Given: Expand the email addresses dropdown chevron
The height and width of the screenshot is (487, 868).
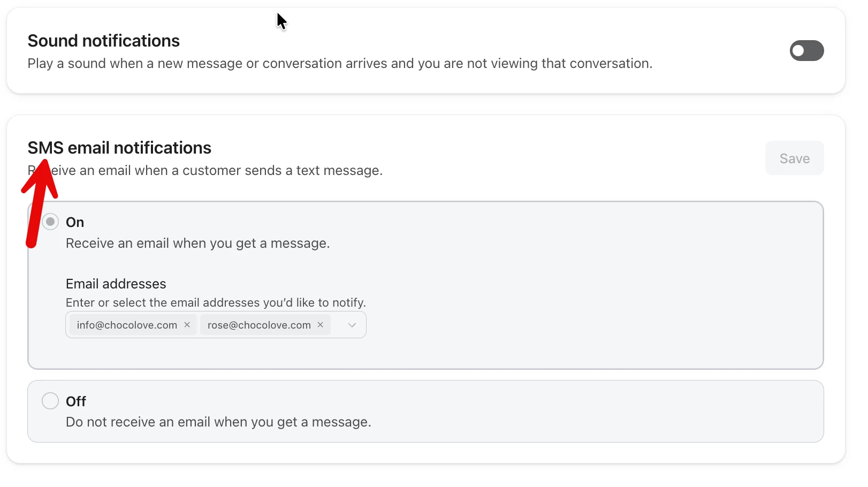Looking at the screenshot, I should coord(352,325).
